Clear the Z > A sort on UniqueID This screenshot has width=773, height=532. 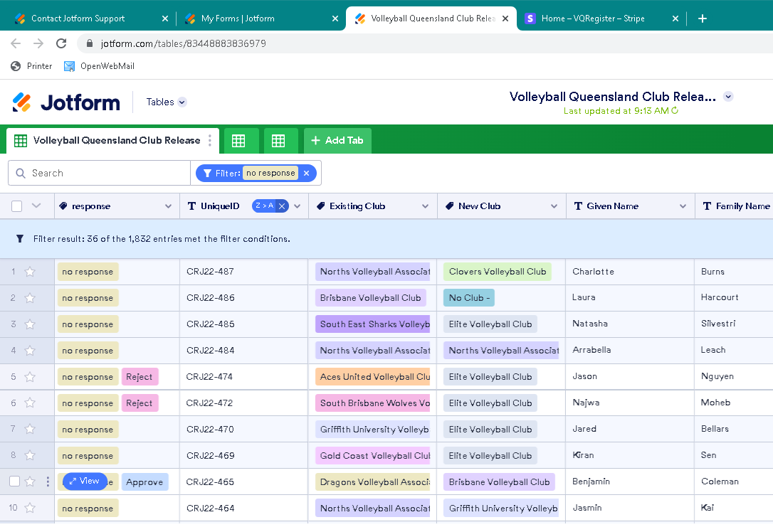click(282, 206)
